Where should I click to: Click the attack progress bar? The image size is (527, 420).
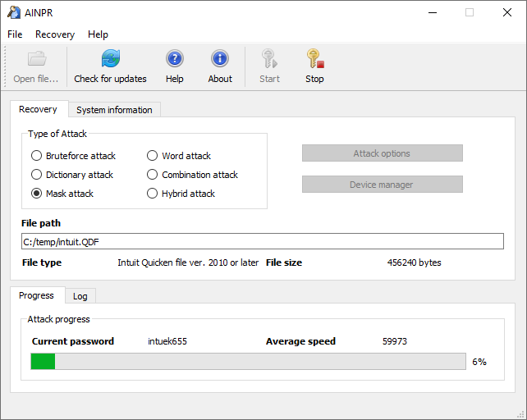pyautogui.click(x=248, y=362)
